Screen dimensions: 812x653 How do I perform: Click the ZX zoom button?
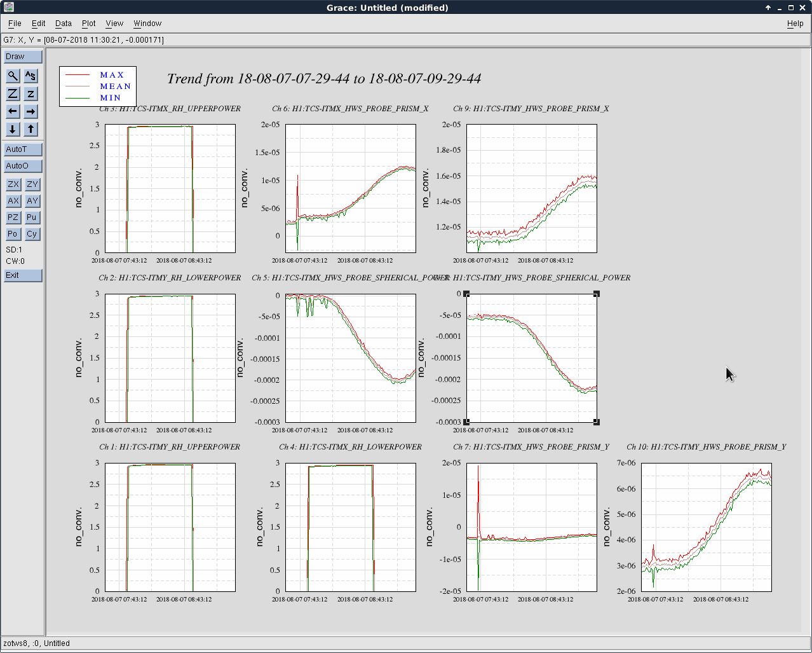coord(13,184)
